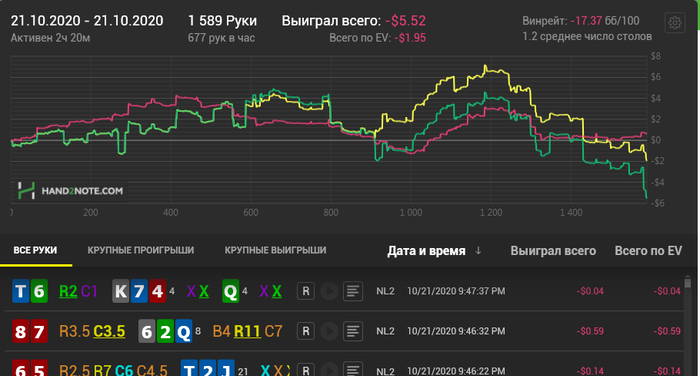This screenshot has height=376, width=700.
Task: Click the green 6 hole card in first row
Action: (39, 291)
